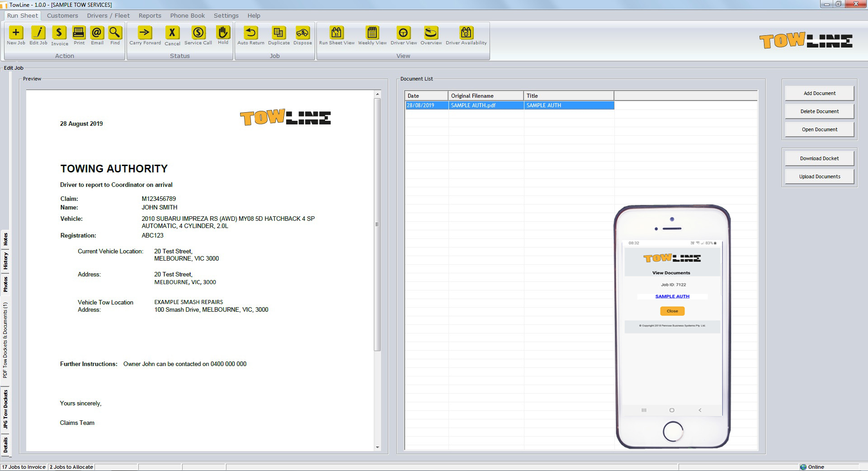
Task: Select the JPG Tow Dockets tab
Action: (x=5, y=409)
